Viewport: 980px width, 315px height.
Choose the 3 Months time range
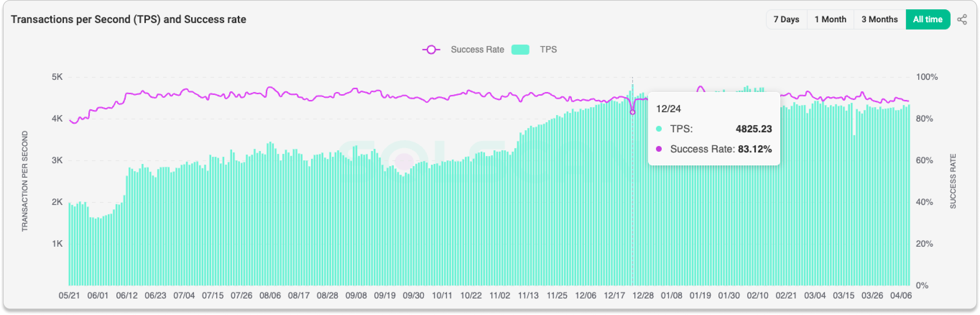click(x=879, y=19)
